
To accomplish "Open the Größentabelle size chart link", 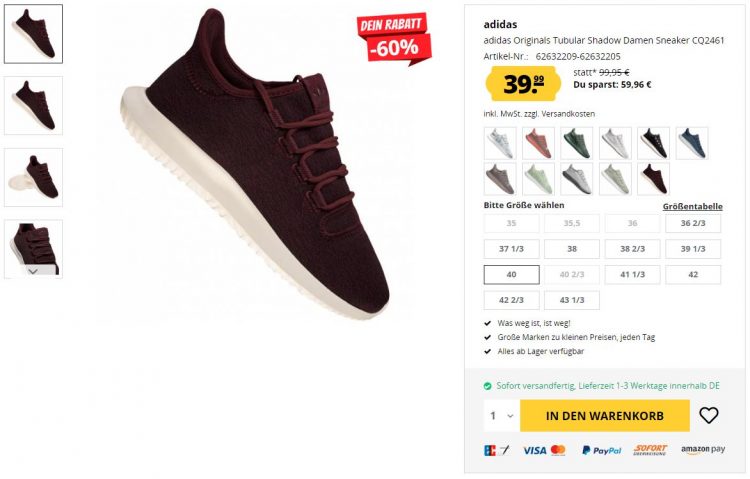I will [x=692, y=207].
